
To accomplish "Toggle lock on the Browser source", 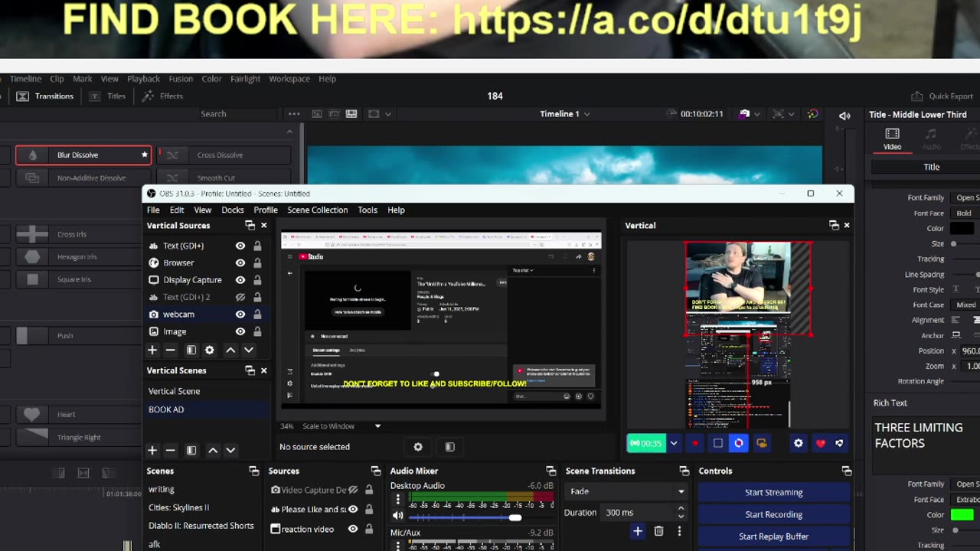I will click(x=257, y=262).
